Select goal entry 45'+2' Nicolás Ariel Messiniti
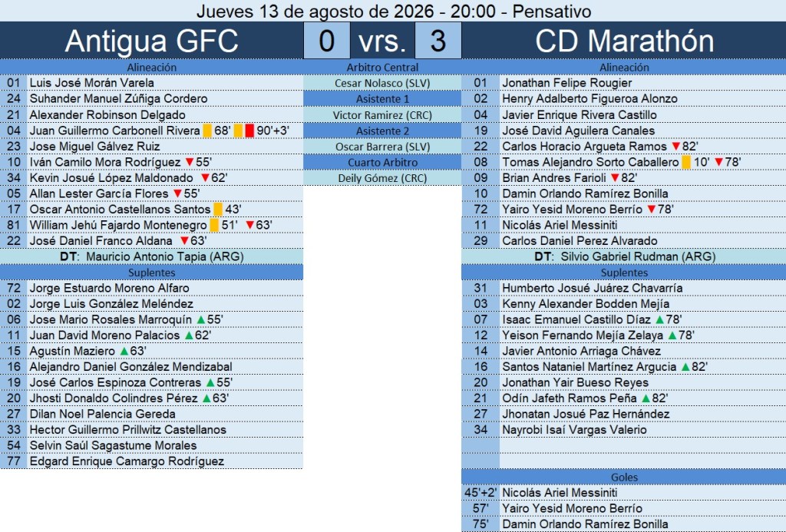The image size is (786, 532). click(624, 492)
